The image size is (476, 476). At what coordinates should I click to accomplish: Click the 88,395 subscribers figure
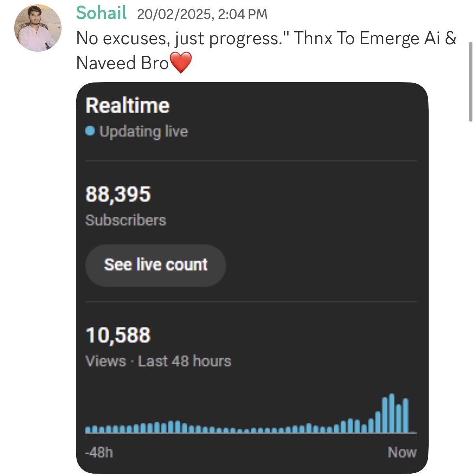pos(118,194)
